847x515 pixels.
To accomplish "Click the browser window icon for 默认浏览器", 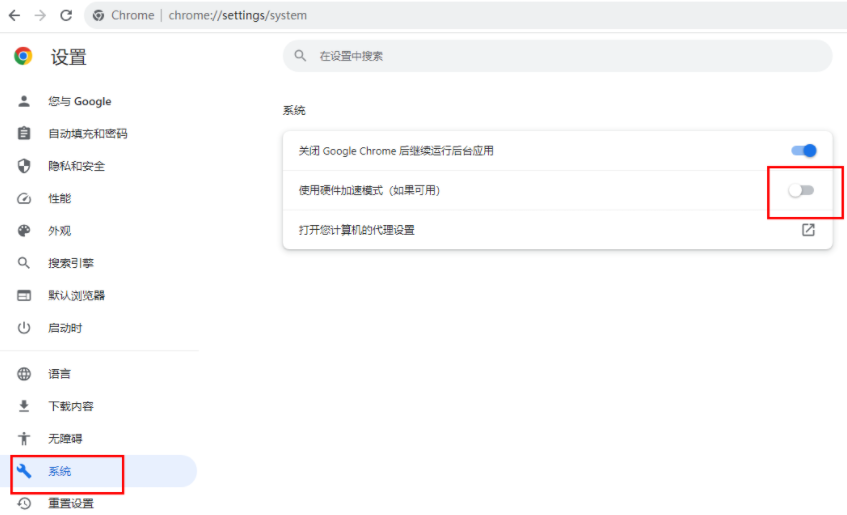I will coord(24,296).
